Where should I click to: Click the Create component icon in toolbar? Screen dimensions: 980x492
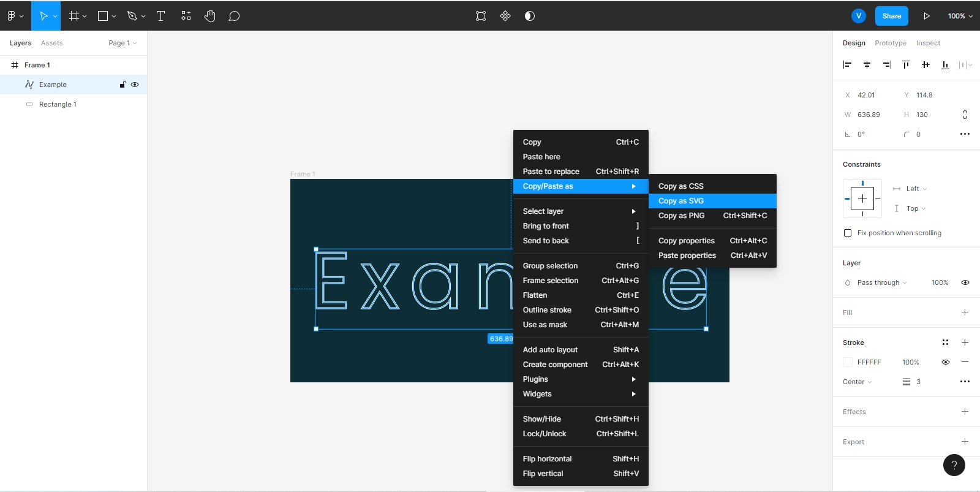(x=505, y=16)
